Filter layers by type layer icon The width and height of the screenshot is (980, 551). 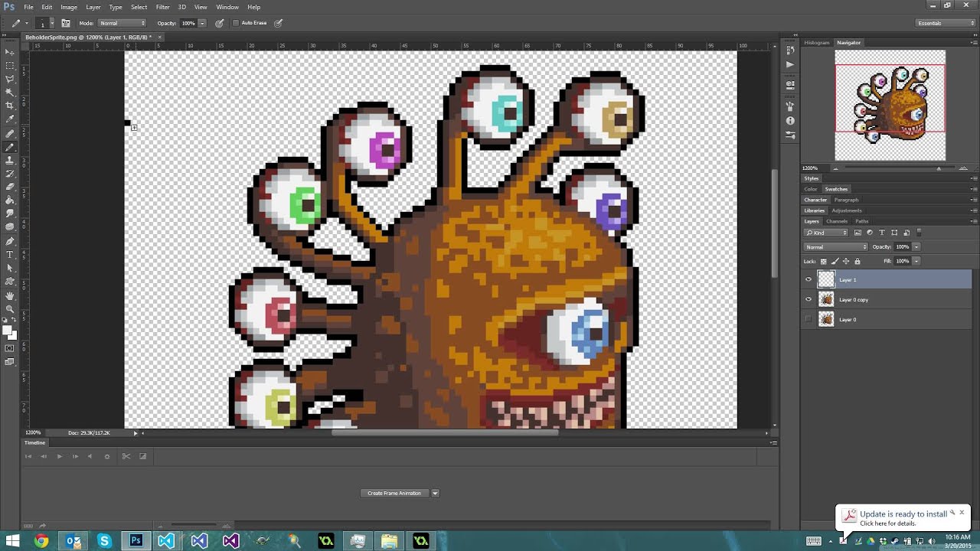tap(882, 233)
